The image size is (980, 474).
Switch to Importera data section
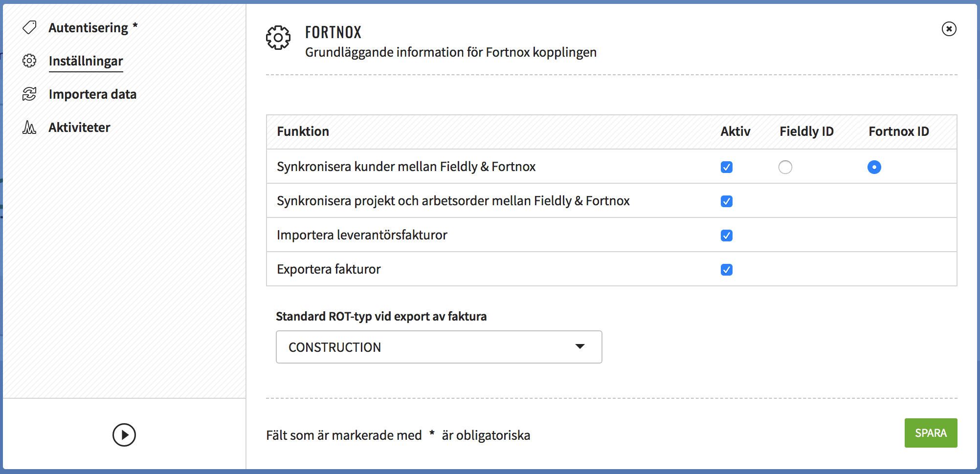[x=92, y=94]
